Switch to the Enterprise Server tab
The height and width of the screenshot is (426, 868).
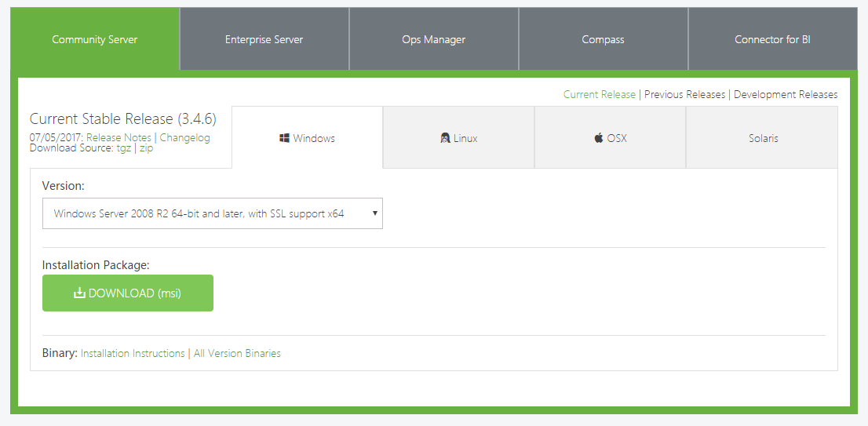(x=264, y=39)
